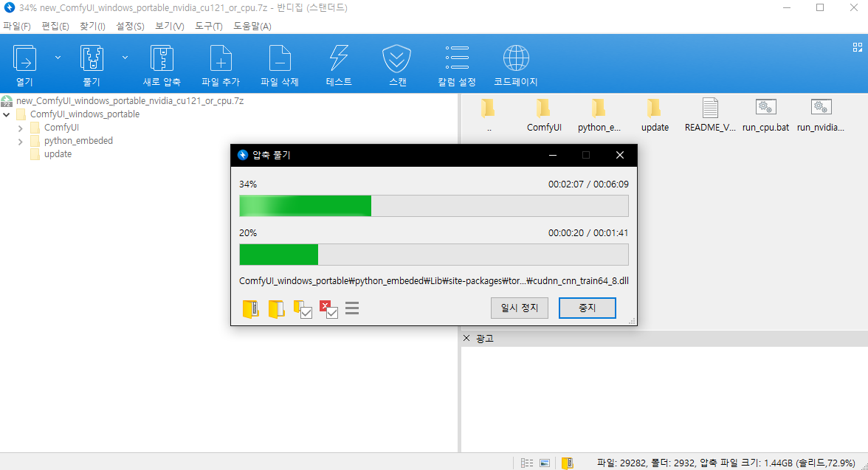The height and width of the screenshot is (470, 868).
Task: Minimize the 압축 풀기 dialog
Action: pyautogui.click(x=552, y=155)
